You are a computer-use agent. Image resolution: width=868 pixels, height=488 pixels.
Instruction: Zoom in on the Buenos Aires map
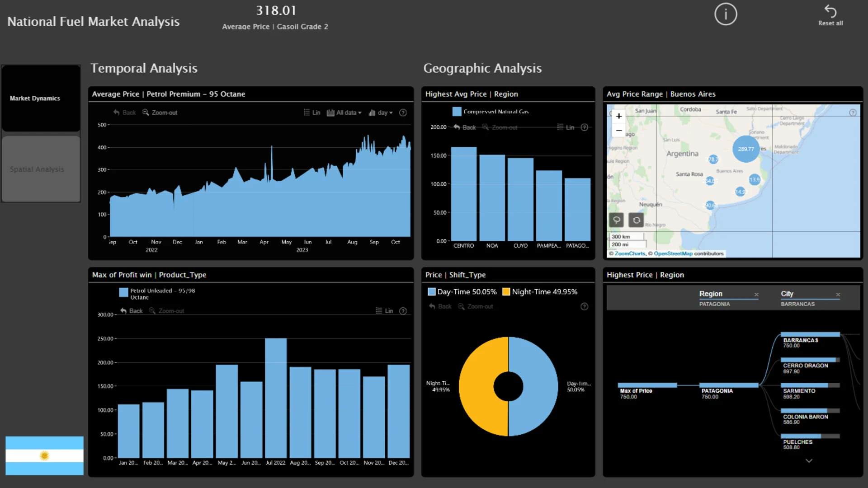click(x=619, y=116)
